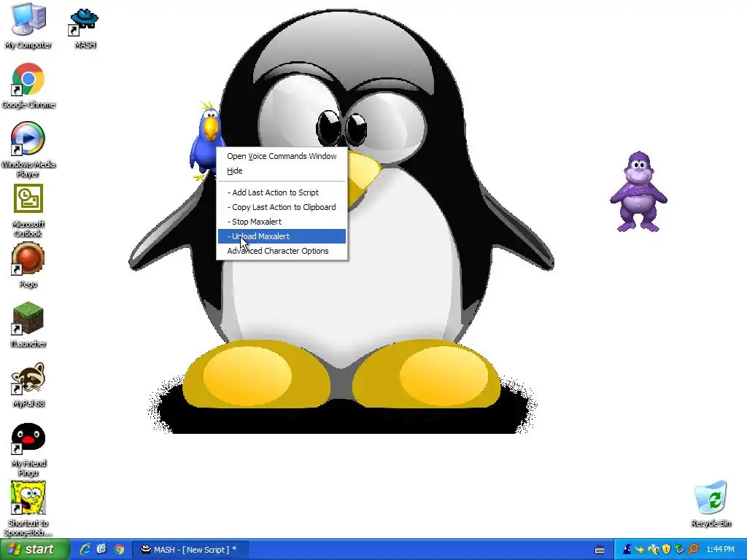Select the MyPal 68 raccoon icon

(28, 378)
